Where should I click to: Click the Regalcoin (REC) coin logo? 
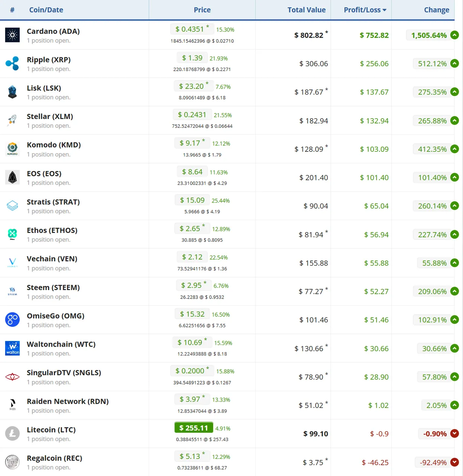(12, 462)
